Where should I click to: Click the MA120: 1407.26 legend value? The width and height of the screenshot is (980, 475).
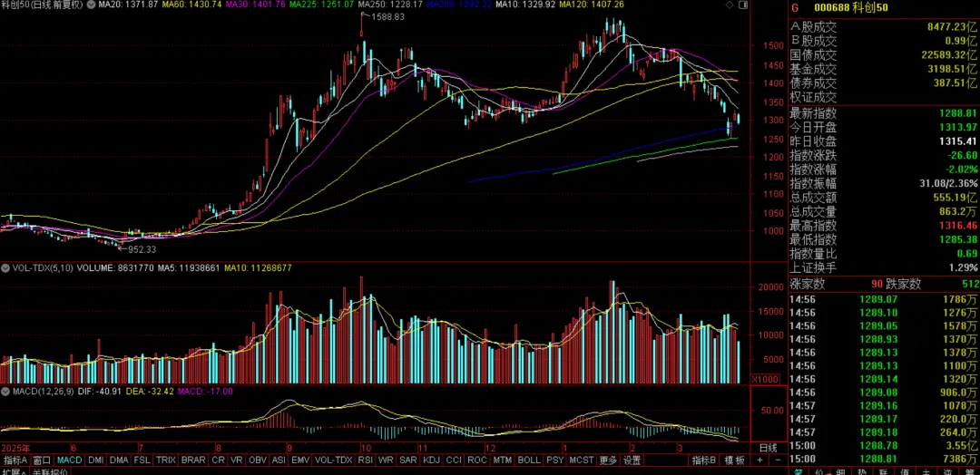click(x=592, y=5)
